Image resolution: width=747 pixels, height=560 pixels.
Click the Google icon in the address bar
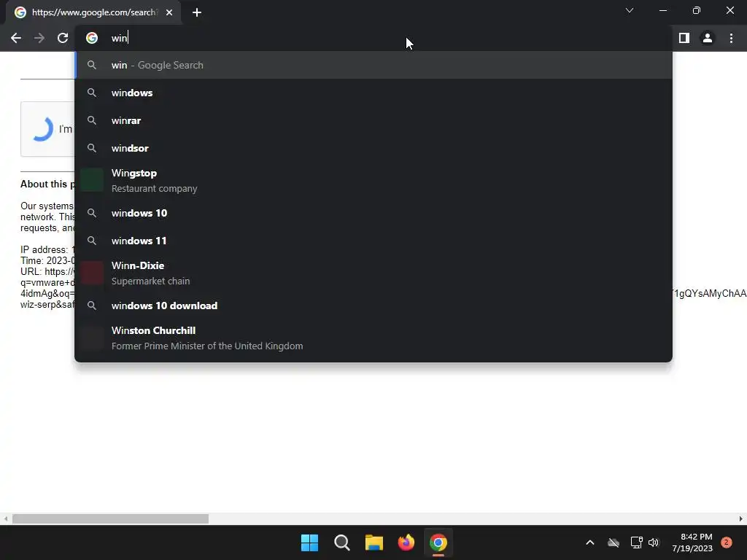[x=92, y=38]
